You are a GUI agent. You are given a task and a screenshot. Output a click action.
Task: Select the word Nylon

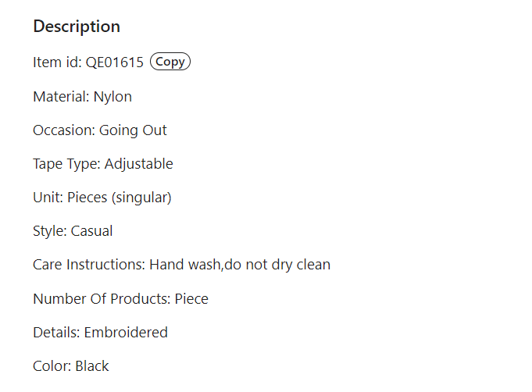pos(112,97)
